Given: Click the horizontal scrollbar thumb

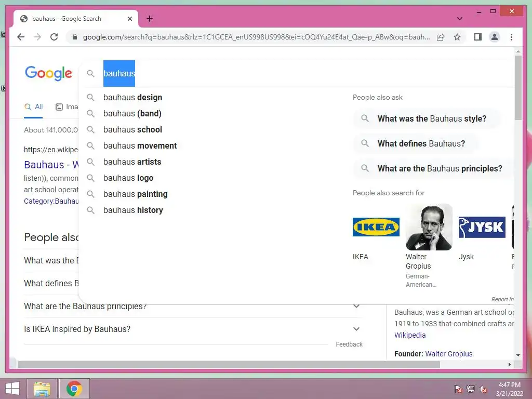Looking at the screenshot, I should coord(229,364).
